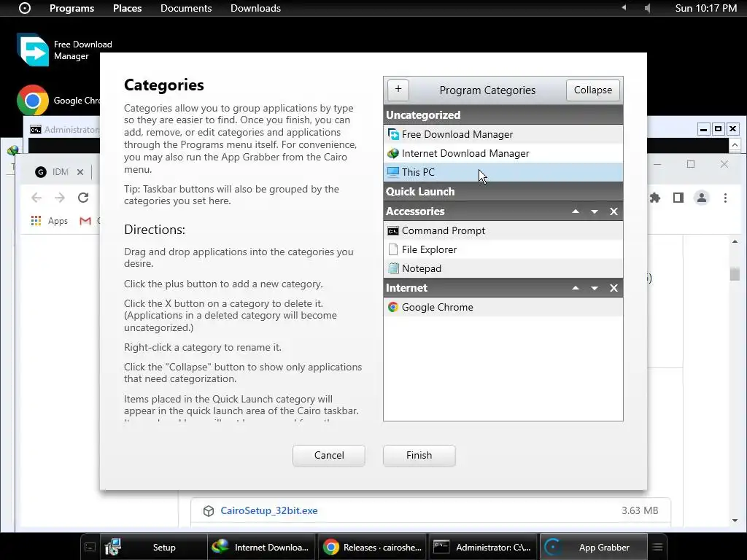The width and height of the screenshot is (747, 560).
Task: Click the package icon beside CairoSetup_32bit.exe
Action: click(208, 511)
